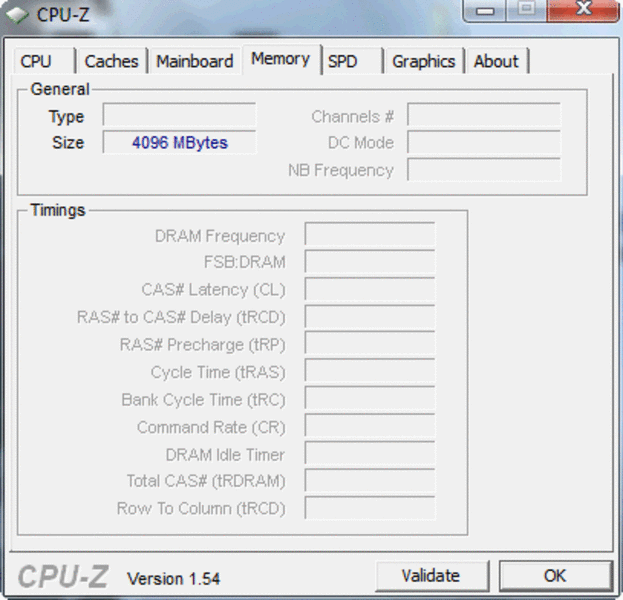623x600 pixels.
Task: Switch to the CPU tab
Action: point(44,61)
